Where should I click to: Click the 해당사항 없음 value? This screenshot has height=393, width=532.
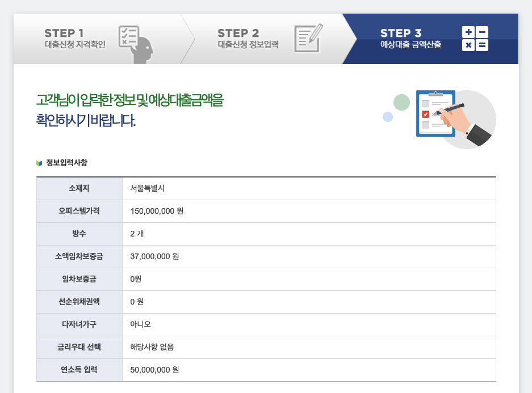coord(152,347)
